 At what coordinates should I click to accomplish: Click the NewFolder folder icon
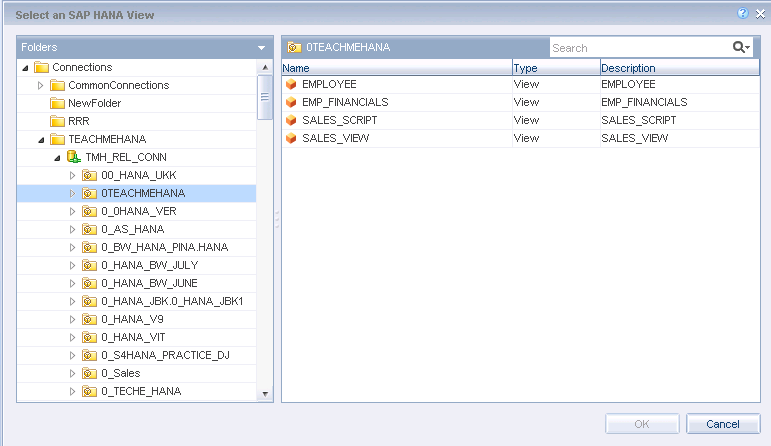coord(58,103)
